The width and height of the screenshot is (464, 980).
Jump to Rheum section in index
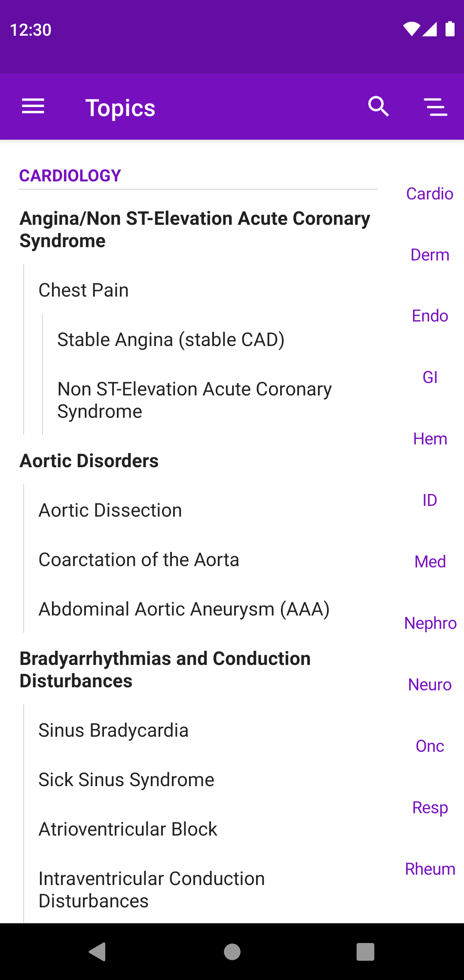(430, 869)
